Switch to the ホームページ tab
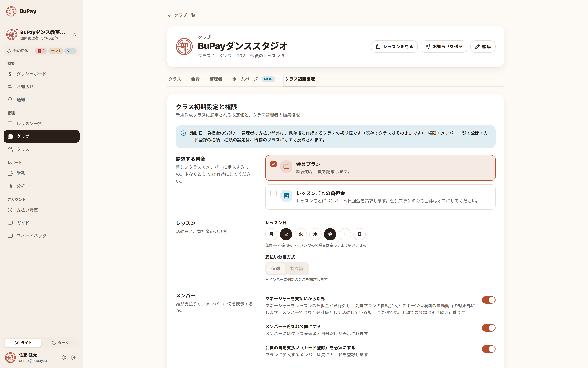The image size is (588, 368). pyautogui.click(x=253, y=79)
